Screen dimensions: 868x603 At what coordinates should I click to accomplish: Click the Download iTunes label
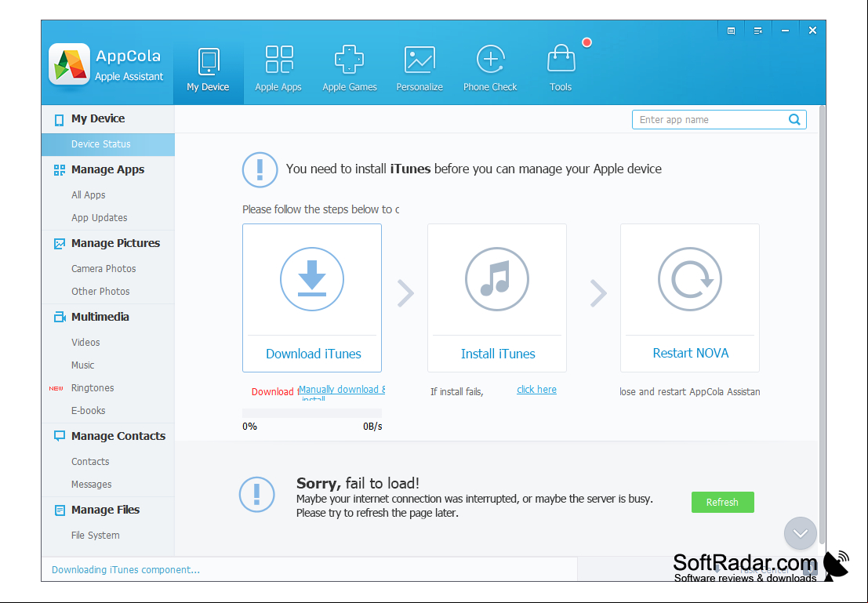click(x=314, y=354)
